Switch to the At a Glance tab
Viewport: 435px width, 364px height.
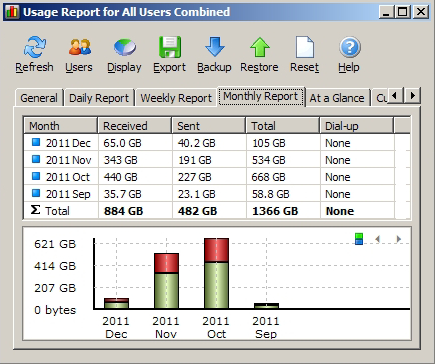337,98
